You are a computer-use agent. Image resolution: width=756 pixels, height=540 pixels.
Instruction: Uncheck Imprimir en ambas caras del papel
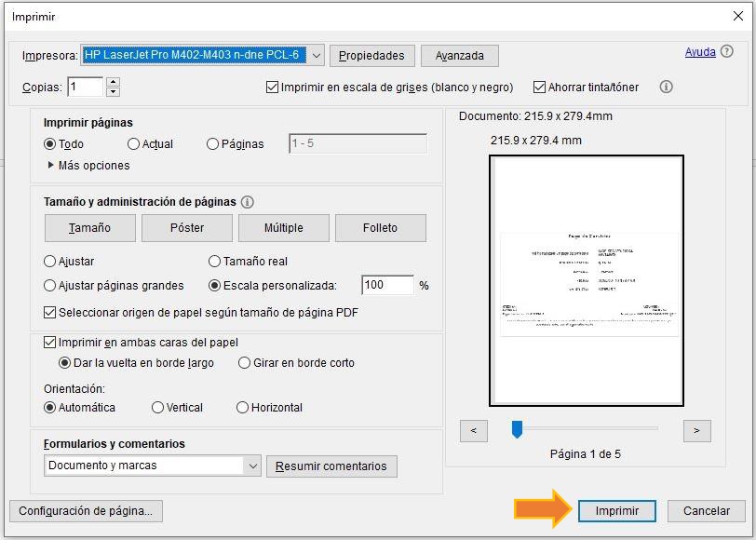pyautogui.click(x=50, y=343)
